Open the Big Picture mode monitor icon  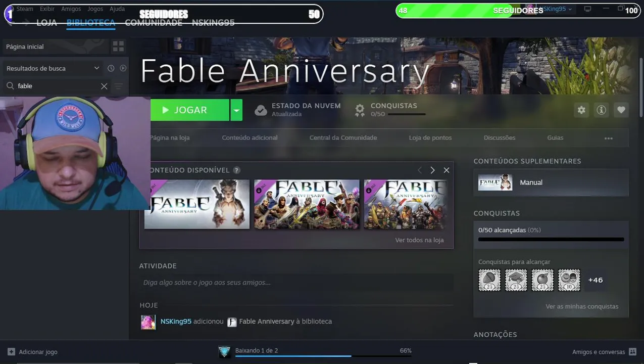[x=587, y=9]
